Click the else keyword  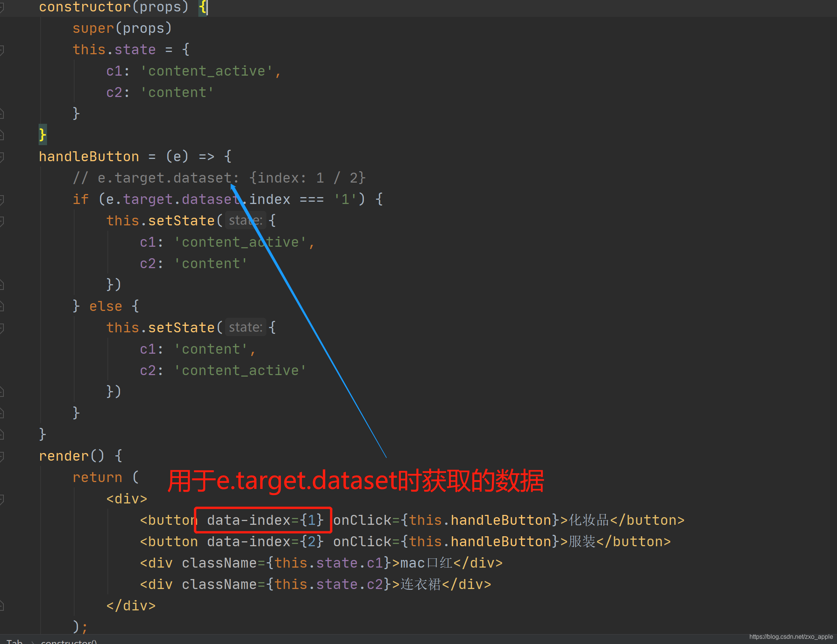pyautogui.click(x=106, y=306)
